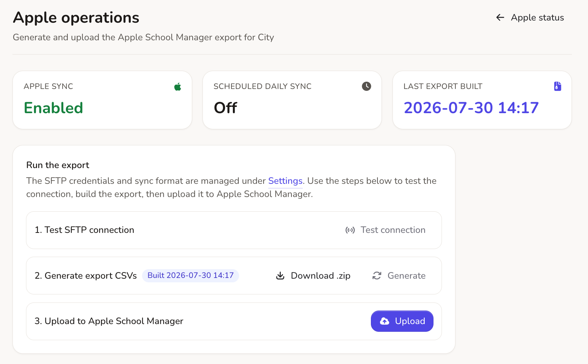Click the Apple logo icon in Apple Sync card
Image resolution: width=588 pixels, height=364 pixels.
178,86
